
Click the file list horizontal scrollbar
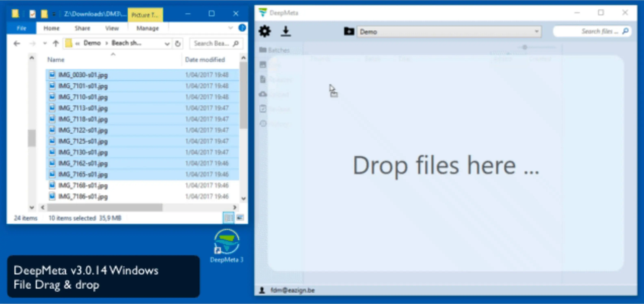(x=105, y=207)
